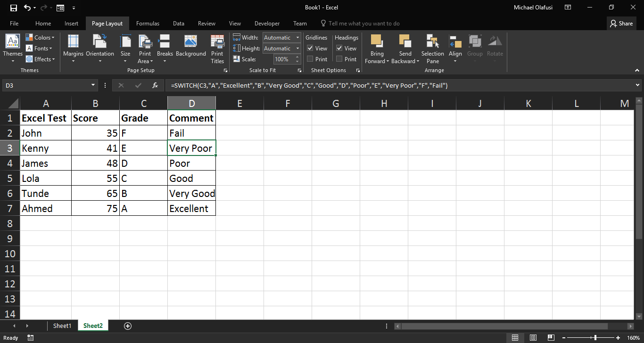Viewport: 644px width, 343px height.
Task: Open the page Size options
Action: coord(125,49)
